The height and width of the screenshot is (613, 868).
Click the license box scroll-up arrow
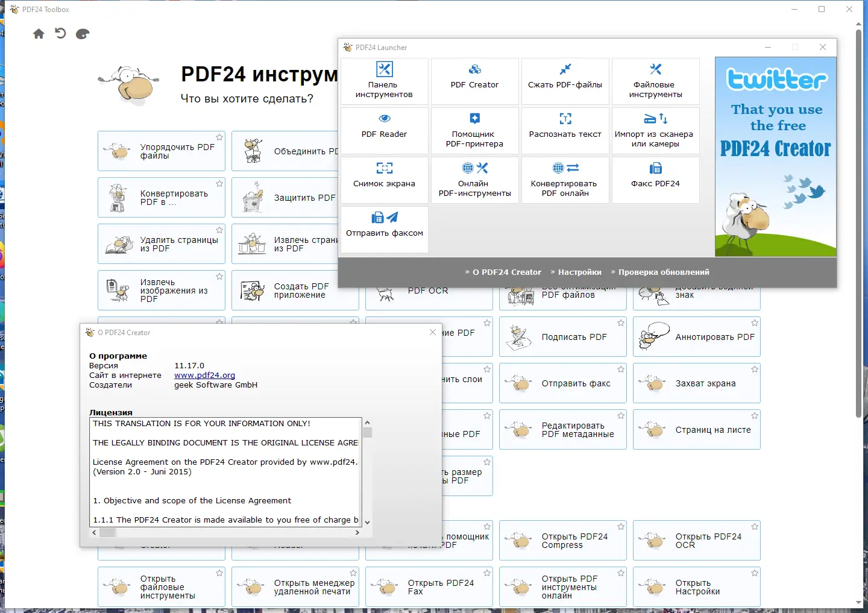point(367,423)
